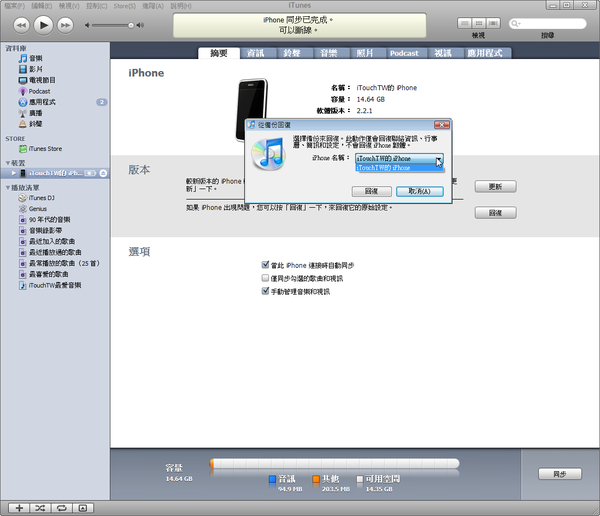Switch to the 應用程式 applications tab
Viewport: 600px width, 516px height.
(485, 53)
